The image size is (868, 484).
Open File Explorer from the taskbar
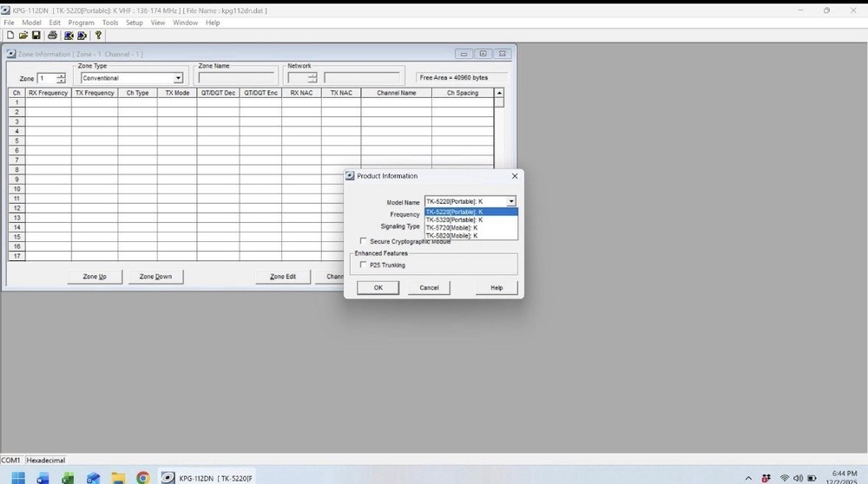tap(118, 478)
